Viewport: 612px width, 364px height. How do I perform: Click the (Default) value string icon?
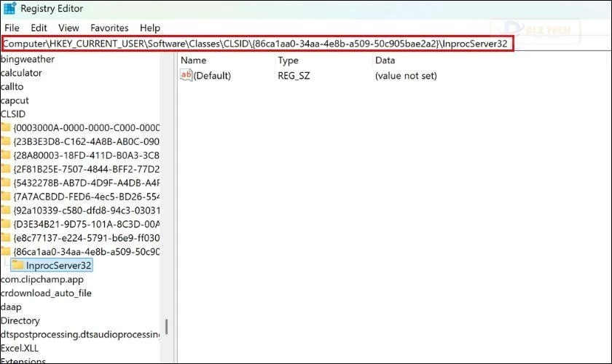point(186,75)
